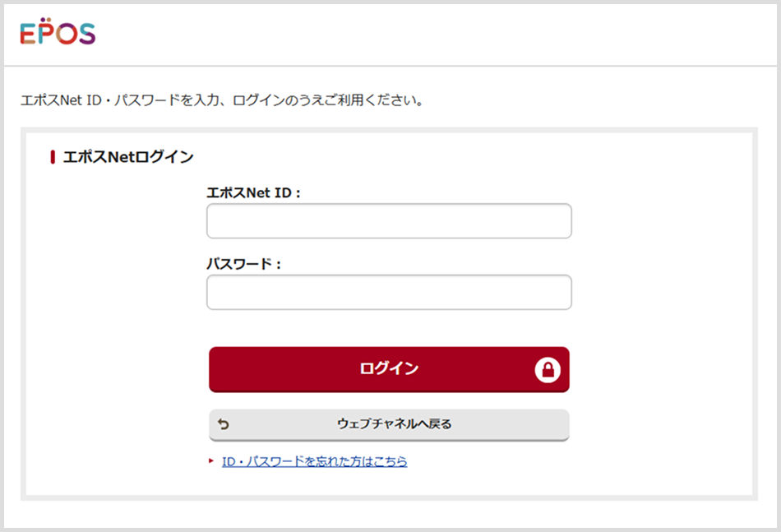Click the エポスNet ID: field label
The width and height of the screenshot is (781, 532).
pyautogui.click(x=254, y=193)
